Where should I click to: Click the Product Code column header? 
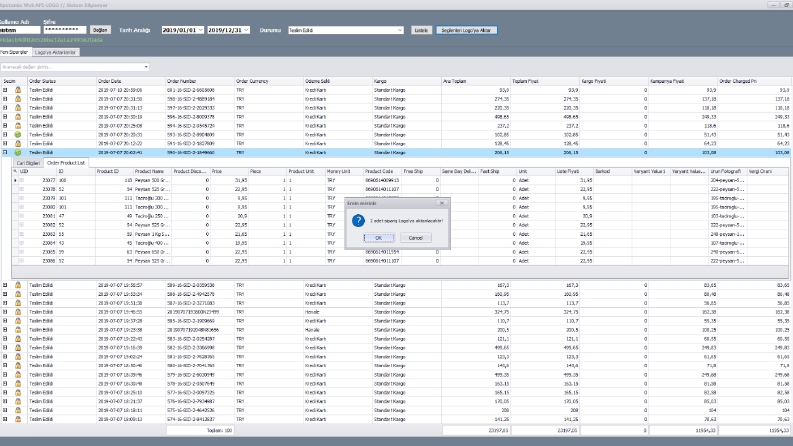pos(382,171)
